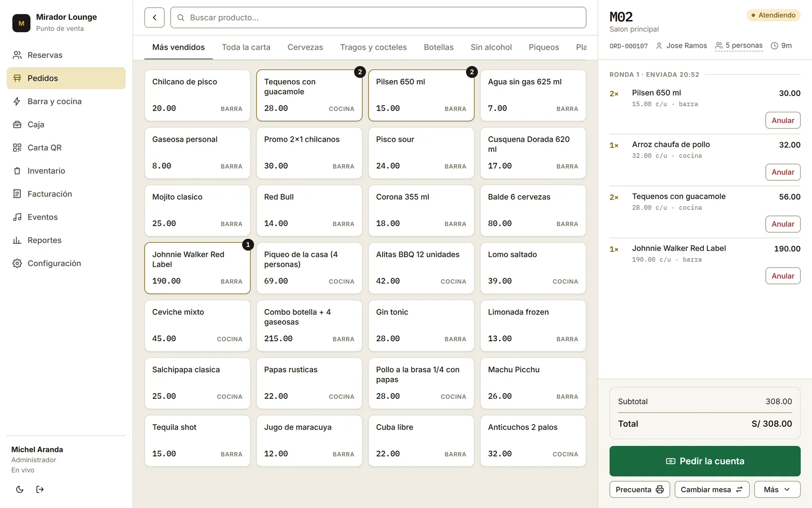
Task: Toggle dark mode moon icon
Action: click(x=20, y=489)
